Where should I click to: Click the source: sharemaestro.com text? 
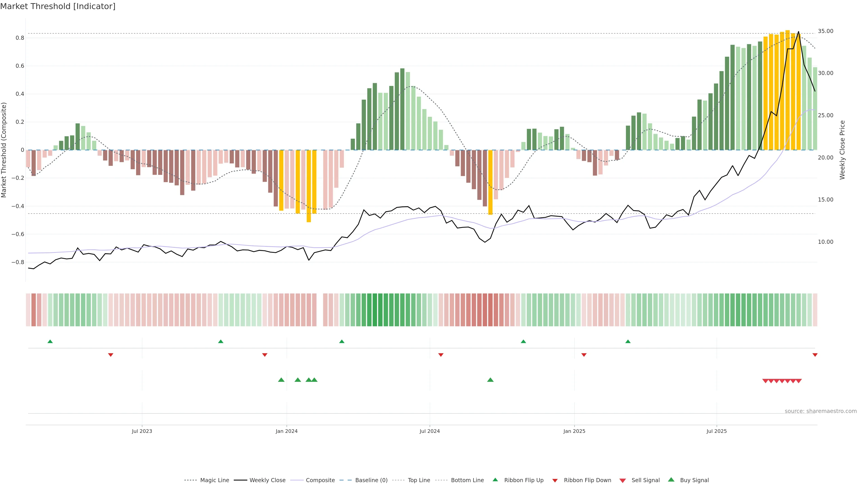click(x=821, y=411)
